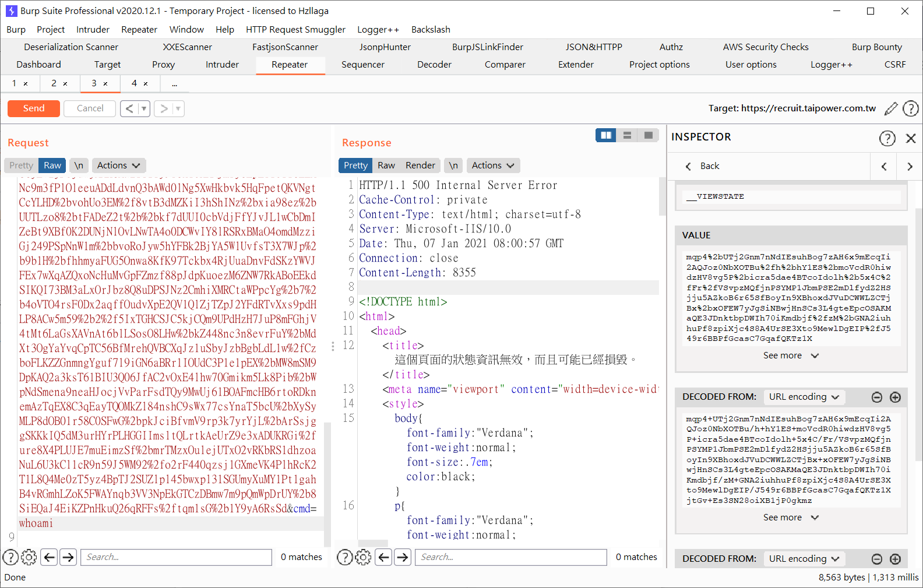Open new Repeater tab via ellipsis
Image resolution: width=923 pixels, height=588 pixels.
[x=174, y=84]
